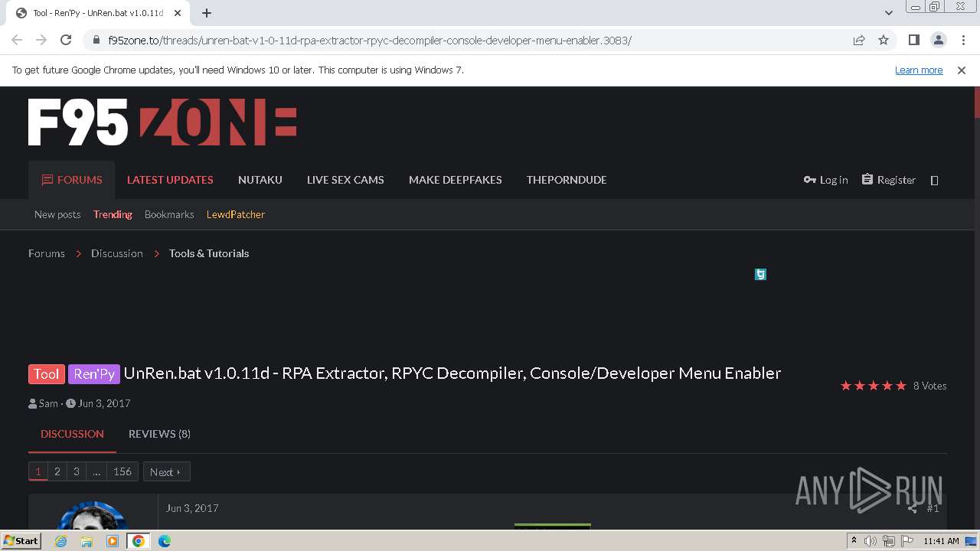The image size is (980, 551).
Task: Close the Tool - Ren'Py browser tab
Action: click(176, 13)
